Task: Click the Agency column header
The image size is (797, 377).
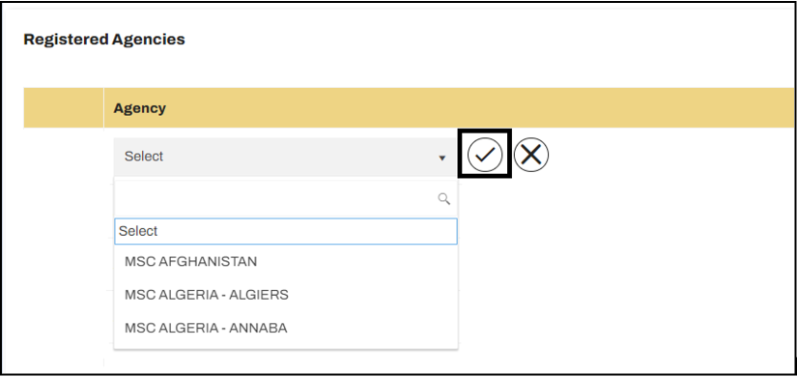Action: pos(139,108)
